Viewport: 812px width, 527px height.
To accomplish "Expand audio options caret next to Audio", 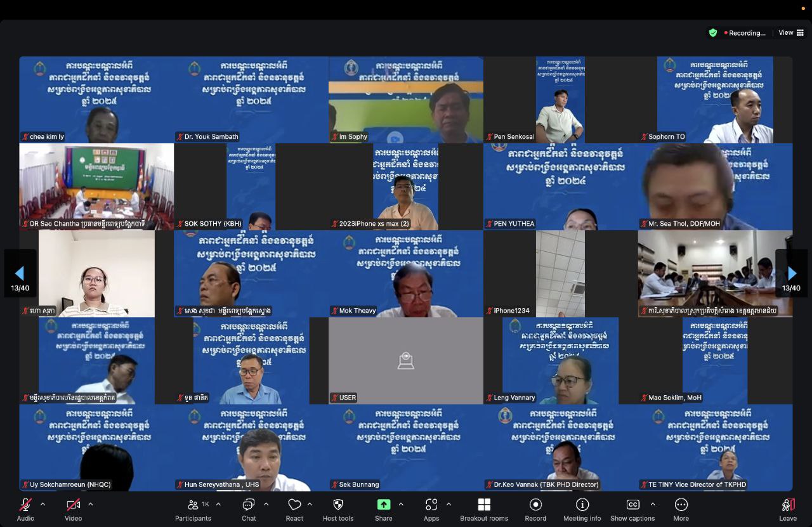I will (43, 504).
